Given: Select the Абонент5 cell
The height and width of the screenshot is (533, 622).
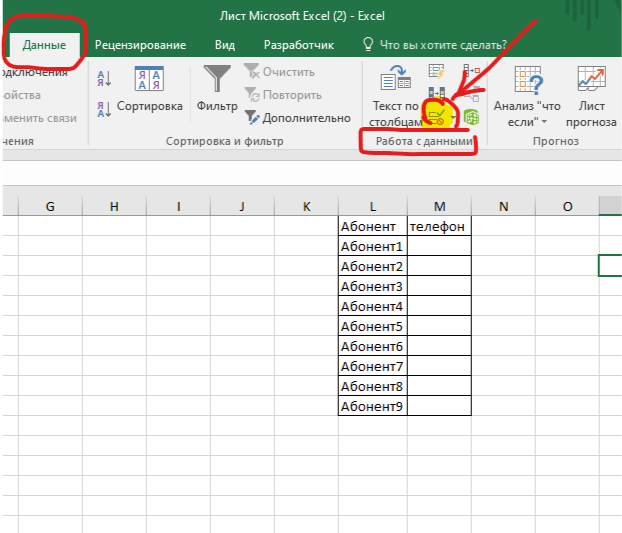Looking at the screenshot, I should click(373, 326).
